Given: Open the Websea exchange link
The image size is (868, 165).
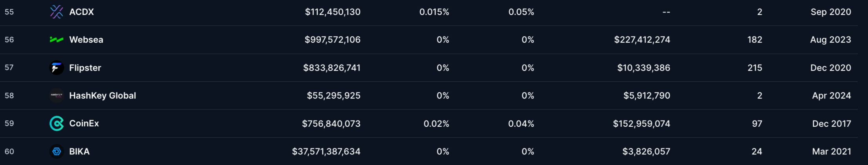Looking at the screenshot, I should [86, 39].
